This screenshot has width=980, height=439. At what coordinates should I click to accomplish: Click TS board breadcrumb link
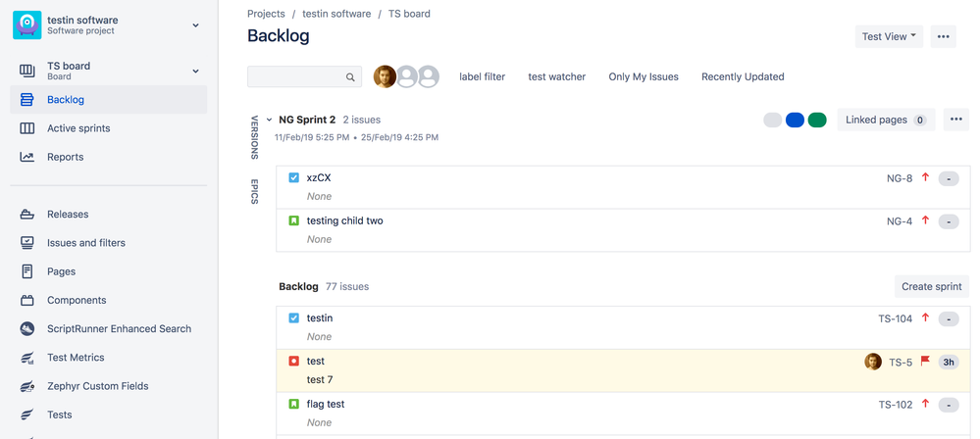pyautogui.click(x=409, y=13)
